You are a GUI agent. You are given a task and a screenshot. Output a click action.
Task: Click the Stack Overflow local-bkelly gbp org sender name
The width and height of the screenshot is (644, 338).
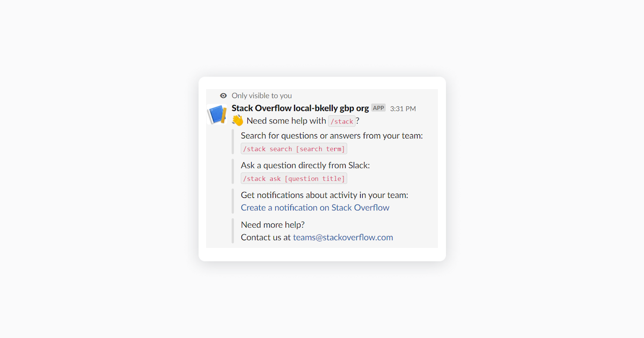click(x=300, y=108)
